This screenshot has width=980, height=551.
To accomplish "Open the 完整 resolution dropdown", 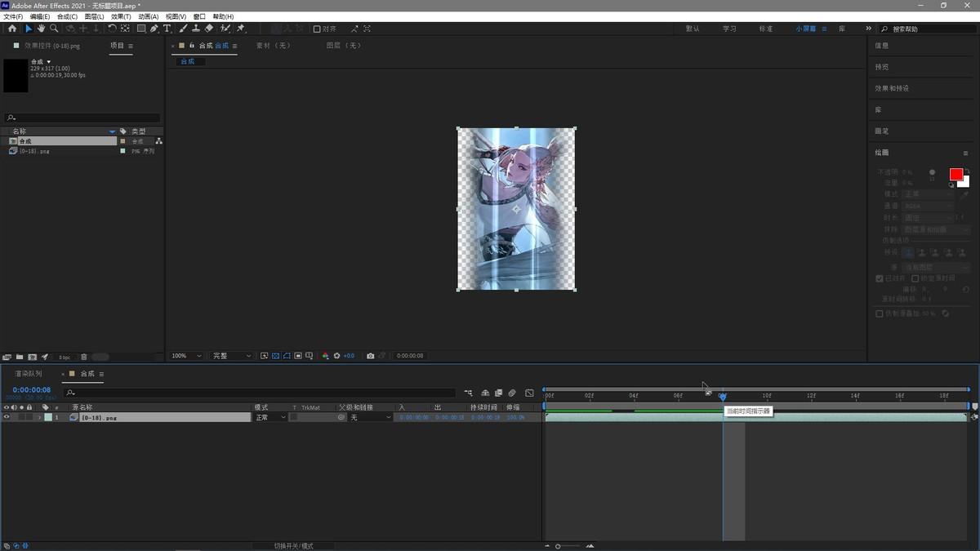I will coord(232,356).
